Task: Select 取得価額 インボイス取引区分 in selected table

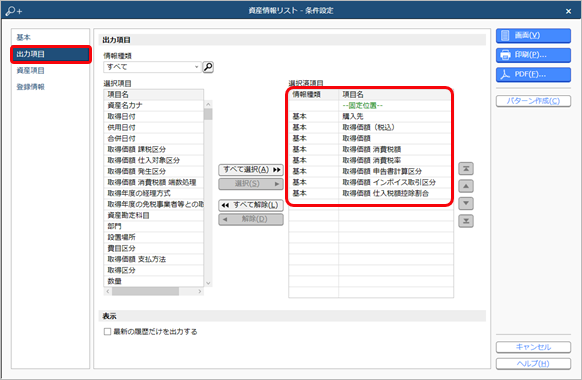Action: pos(371,182)
